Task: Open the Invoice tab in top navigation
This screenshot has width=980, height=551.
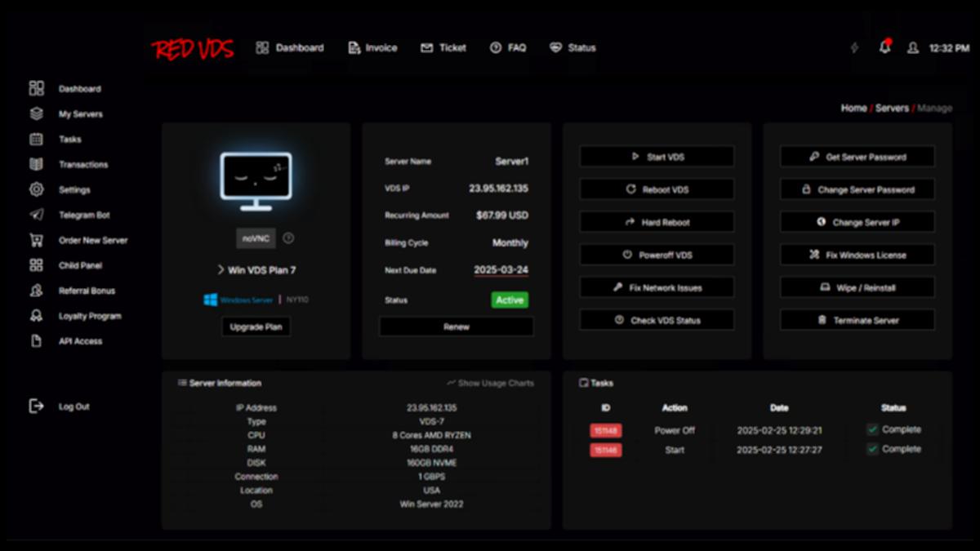Action: tap(372, 48)
